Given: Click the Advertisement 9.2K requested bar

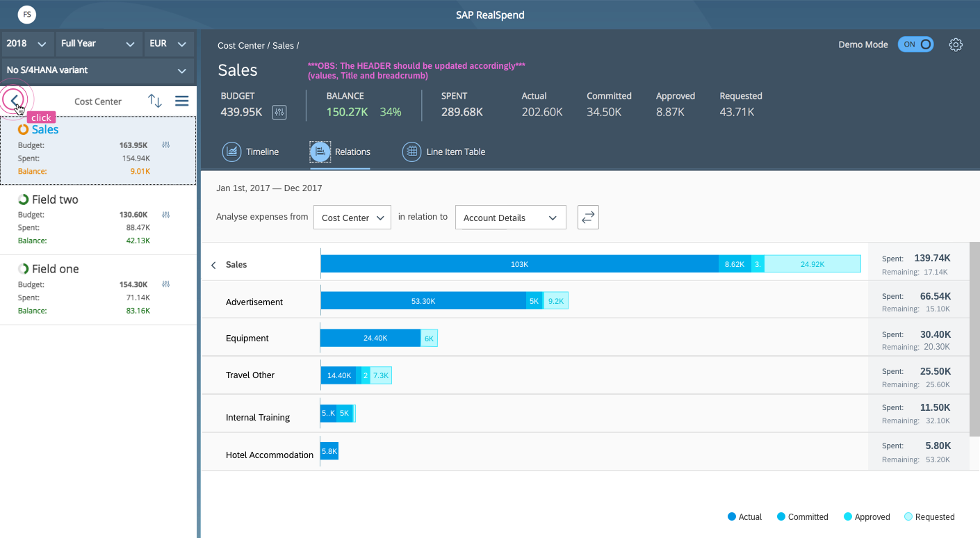Looking at the screenshot, I should tap(556, 301).
